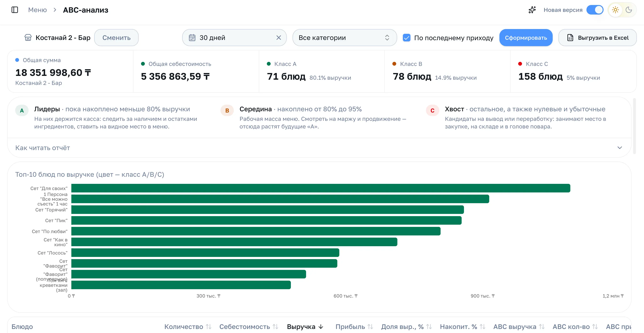Sort by Выручка descending arrow
Viewport: 644px width, 333px height.
tap(321, 327)
